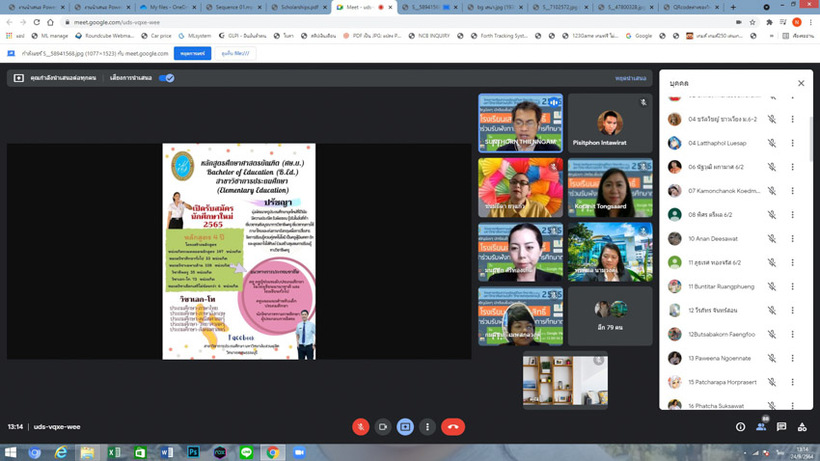820x461 pixels.
Task: Open the ML manage bookmark
Action: point(50,36)
